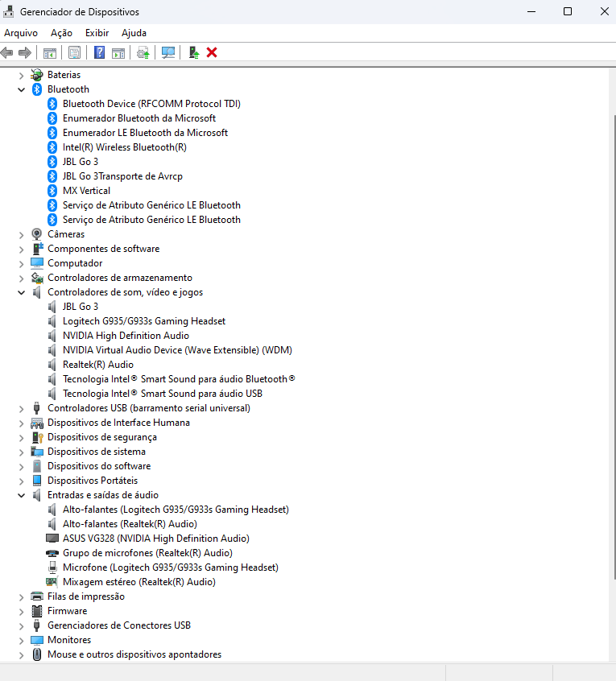Image resolution: width=616 pixels, height=681 pixels.
Task: Open the Exibir menu
Action: (97, 33)
